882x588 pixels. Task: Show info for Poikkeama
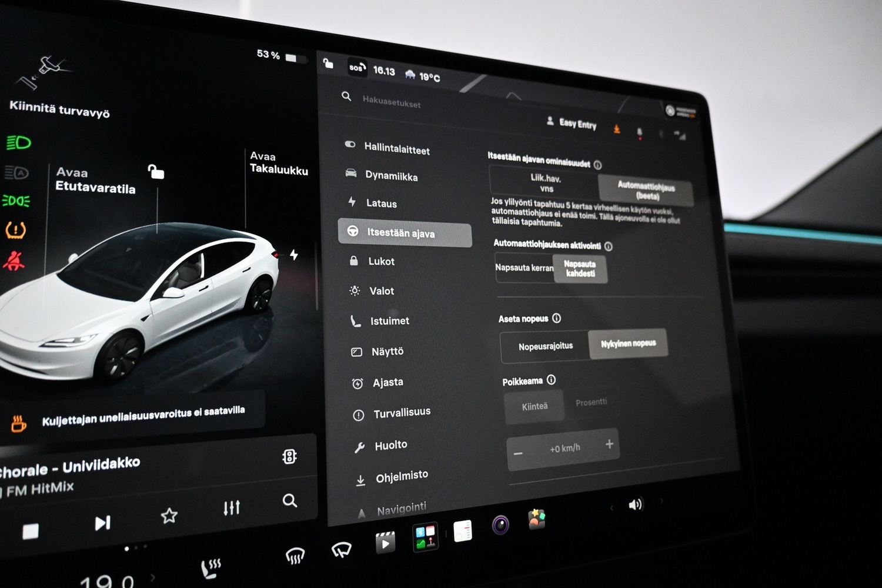(x=551, y=380)
